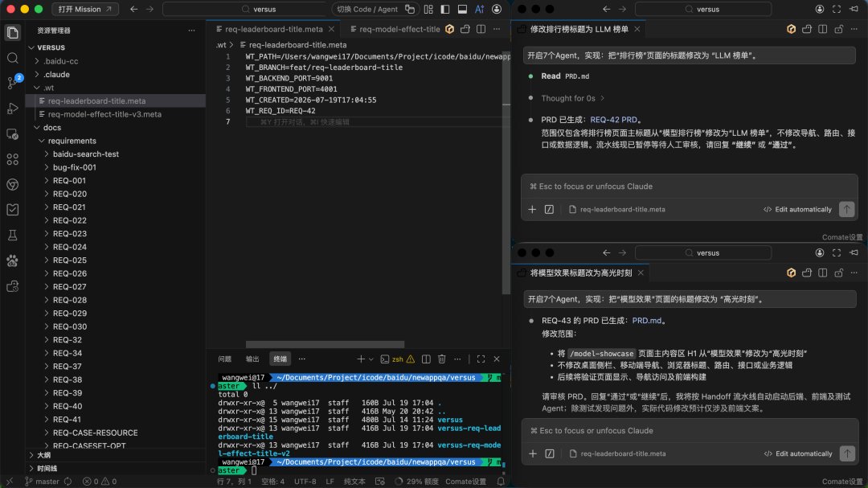Click the paw icon in activity bar

coord(12,260)
